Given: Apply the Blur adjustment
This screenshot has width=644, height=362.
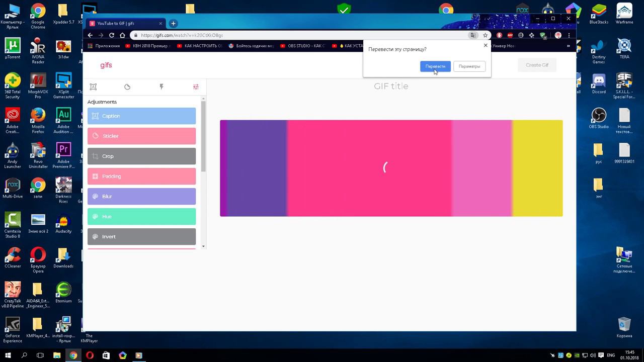Looking at the screenshot, I should [x=141, y=196].
